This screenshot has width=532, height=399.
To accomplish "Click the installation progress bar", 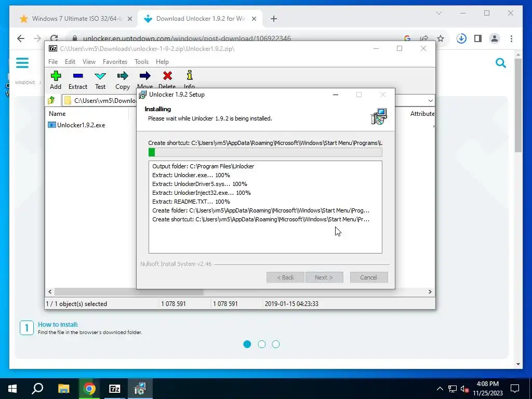I will click(x=265, y=152).
